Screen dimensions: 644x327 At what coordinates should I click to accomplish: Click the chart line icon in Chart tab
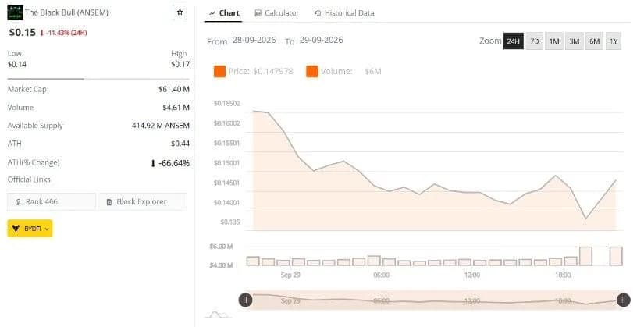pyautogui.click(x=212, y=13)
